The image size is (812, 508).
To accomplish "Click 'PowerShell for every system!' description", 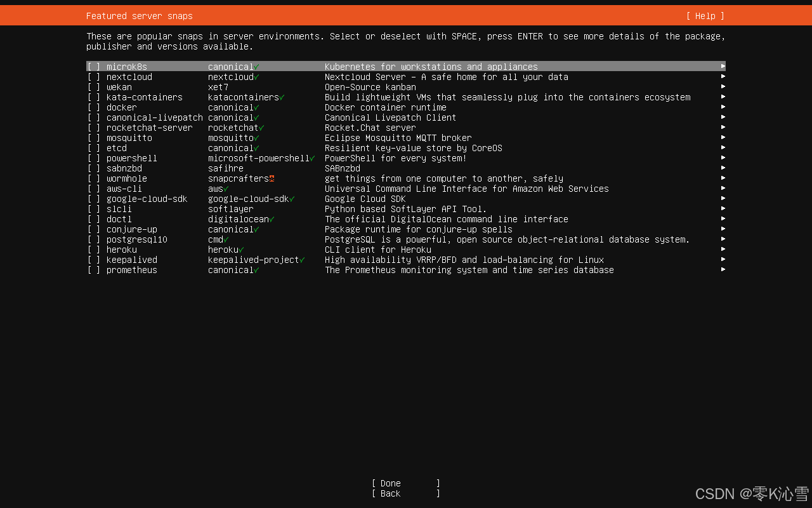I will pyautogui.click(x=396, y=158).
